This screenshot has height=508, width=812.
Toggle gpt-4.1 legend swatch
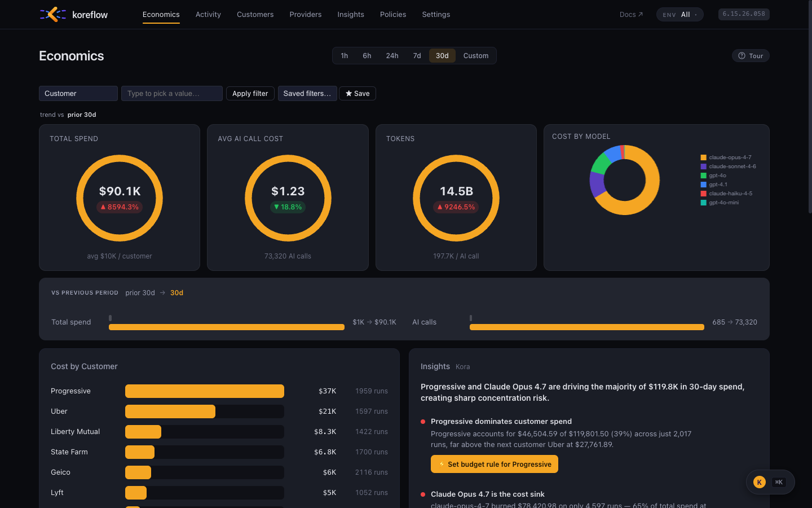click(703, 185)
